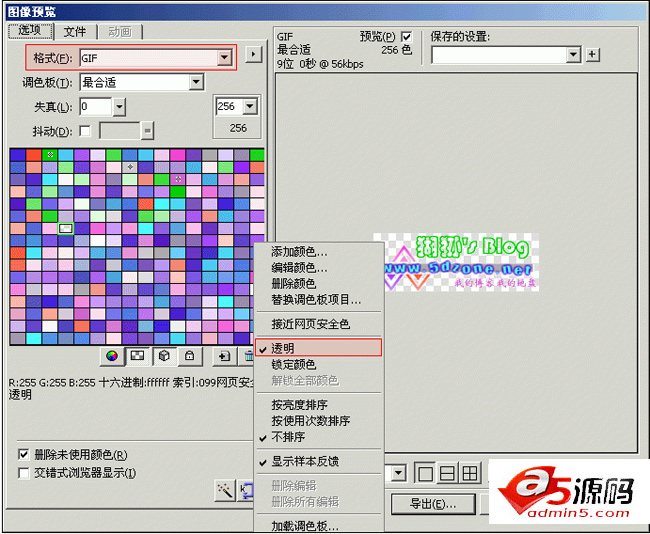The width and height of the screenshot is (650, 534).
Task: Choose 编辑颜色... from the context menu
Action: tap(318, 268)
